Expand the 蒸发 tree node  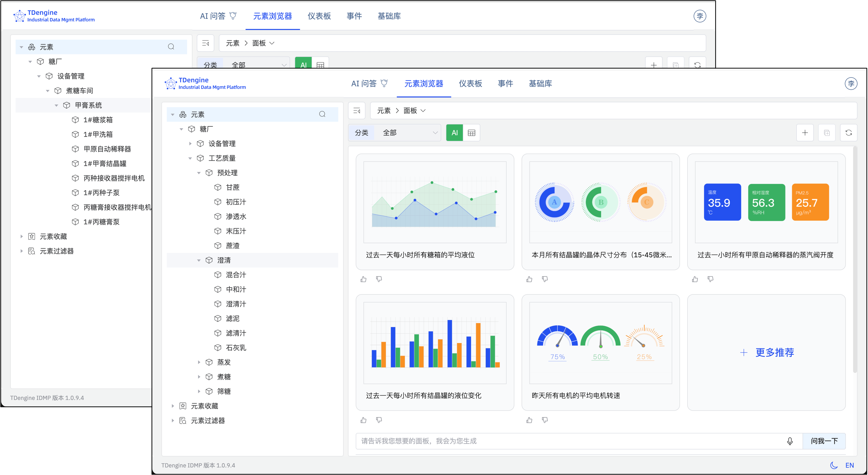199,362
